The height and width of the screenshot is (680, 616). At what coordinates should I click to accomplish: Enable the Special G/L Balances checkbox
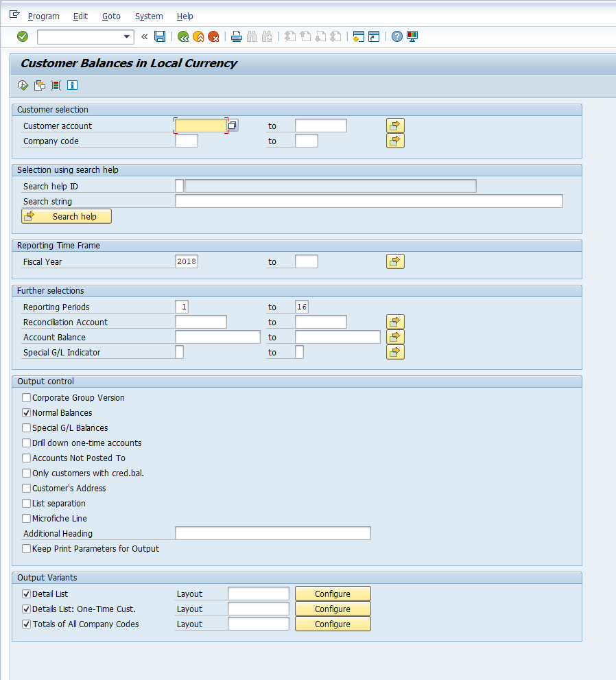[27, 428]
